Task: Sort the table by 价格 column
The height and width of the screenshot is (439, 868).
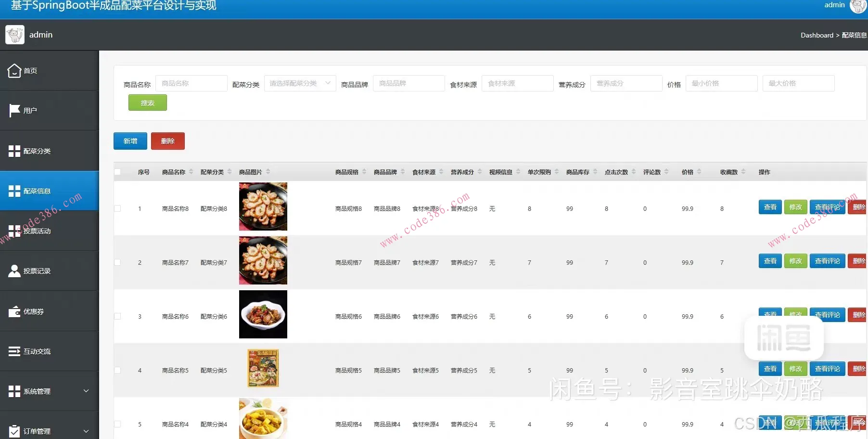Action: coord(699,172)
